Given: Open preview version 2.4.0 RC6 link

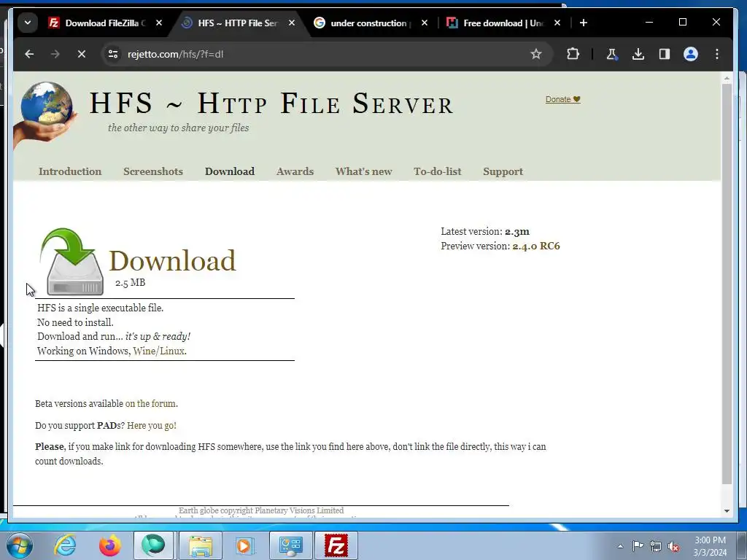Looking at the screenshot, I should 536,246.
